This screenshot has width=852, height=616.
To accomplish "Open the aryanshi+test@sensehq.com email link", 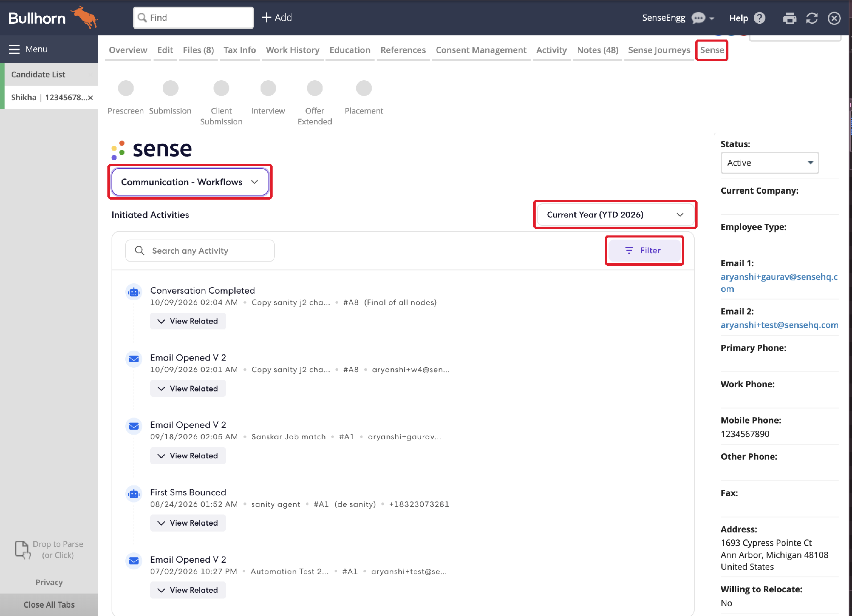I will [x=779, y=325].
